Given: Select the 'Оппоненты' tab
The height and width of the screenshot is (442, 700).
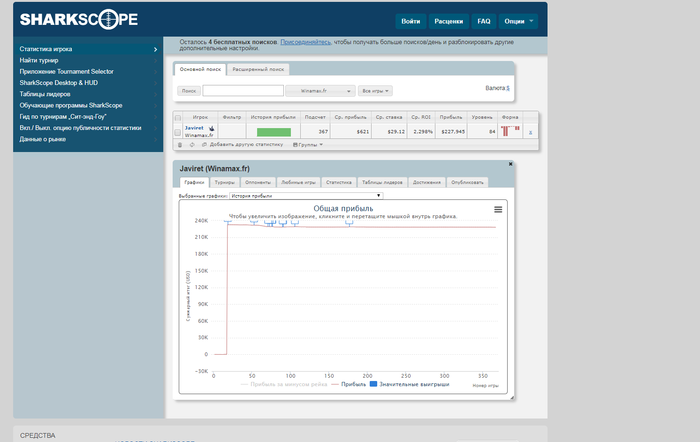Looking at the screenshot, I should pos(258,182).
